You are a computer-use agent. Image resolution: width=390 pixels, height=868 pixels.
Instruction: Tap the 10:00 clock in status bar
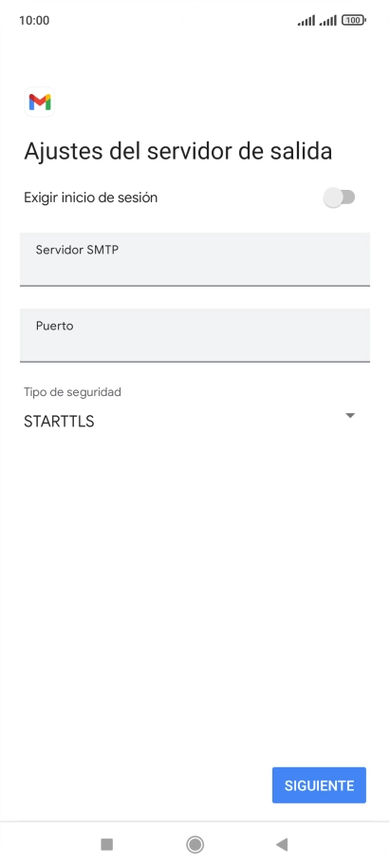click(x=34, y=21)
